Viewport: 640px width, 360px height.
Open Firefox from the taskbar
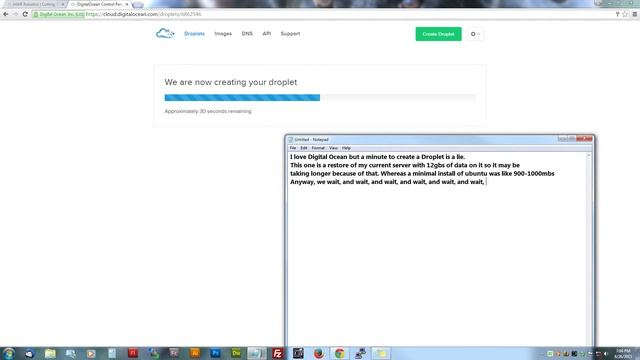tap(319, 353)
